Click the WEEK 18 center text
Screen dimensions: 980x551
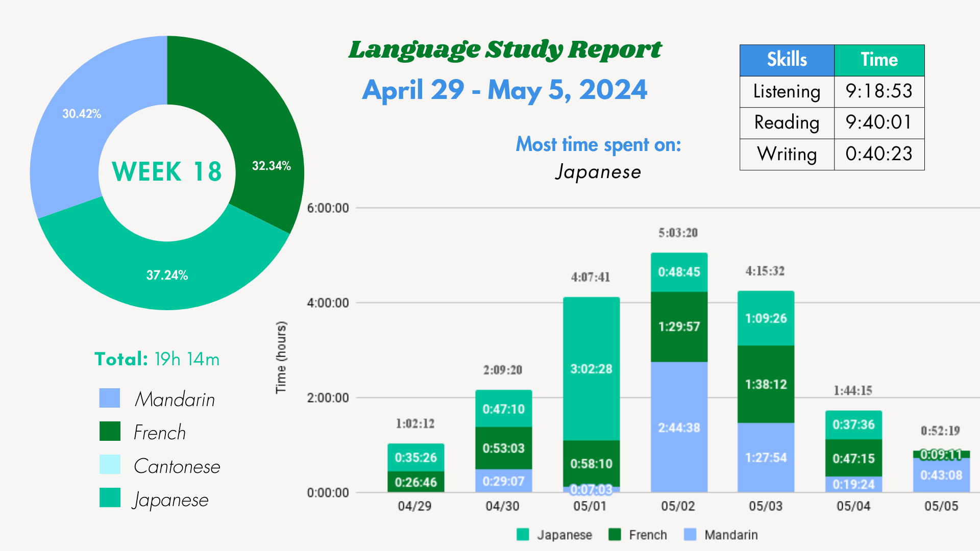pos(167,171)
